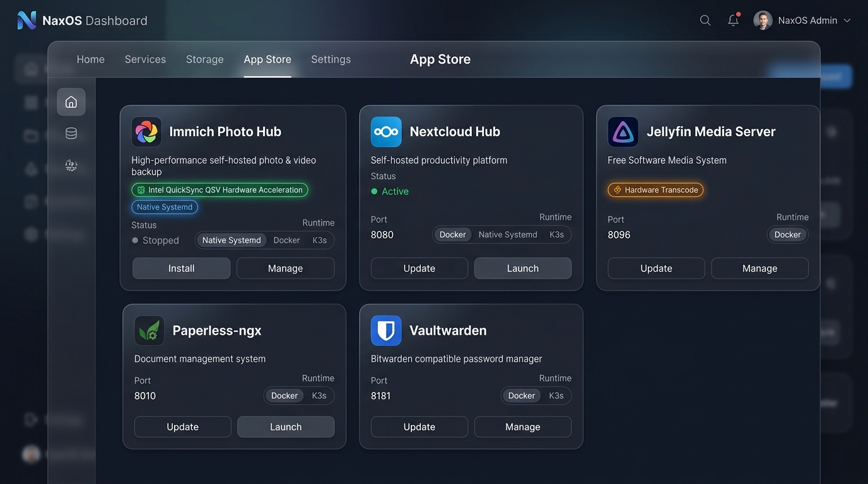Click the chip icon in QuickSync badge
This screenshot has width=868, height=484.
pyautogui.click(x=141, y=190)
